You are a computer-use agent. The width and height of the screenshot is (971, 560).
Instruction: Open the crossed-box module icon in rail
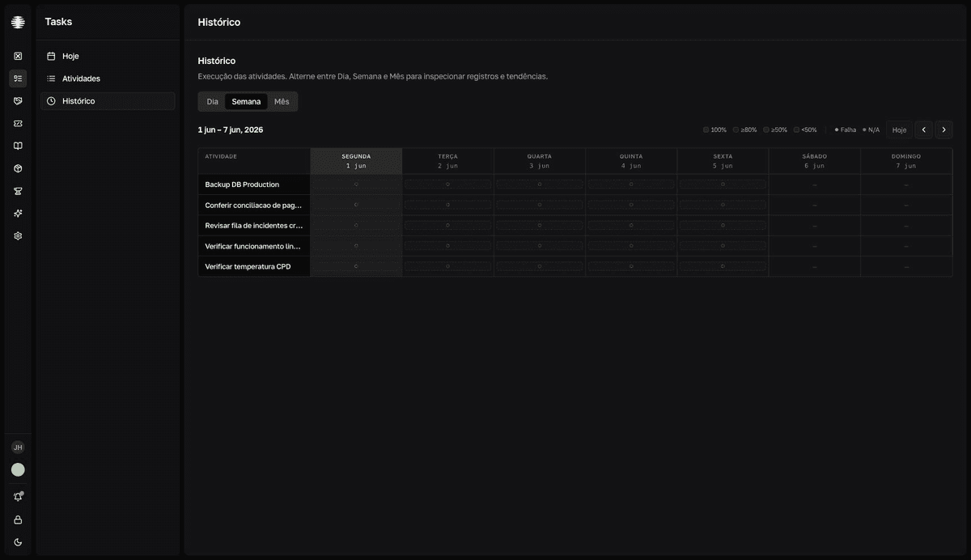tap(18, 56)
